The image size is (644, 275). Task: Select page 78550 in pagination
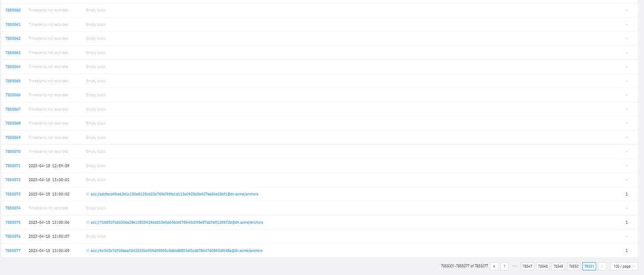point(574,266)
